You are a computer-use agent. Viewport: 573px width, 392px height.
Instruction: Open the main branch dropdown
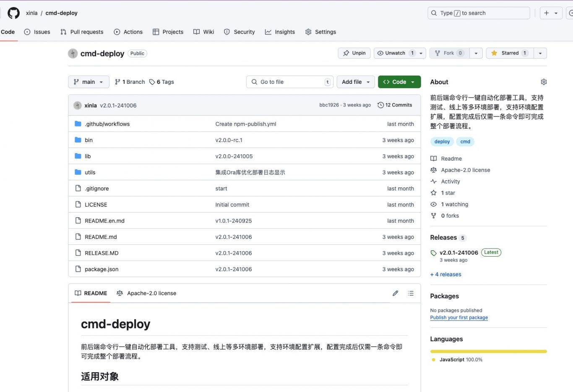coord(89,82)
